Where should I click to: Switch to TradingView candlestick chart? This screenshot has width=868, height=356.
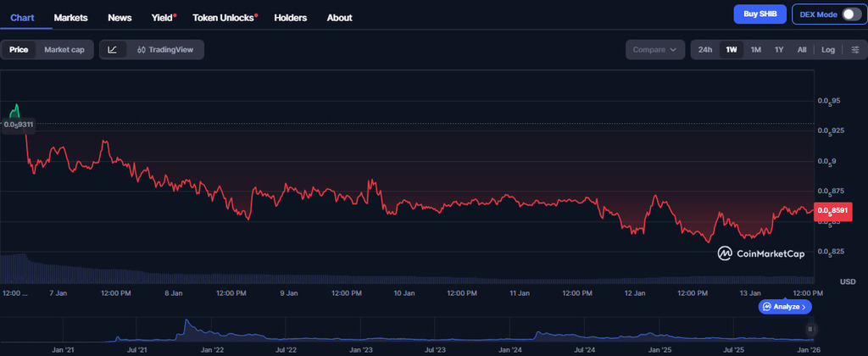(165, 50)
